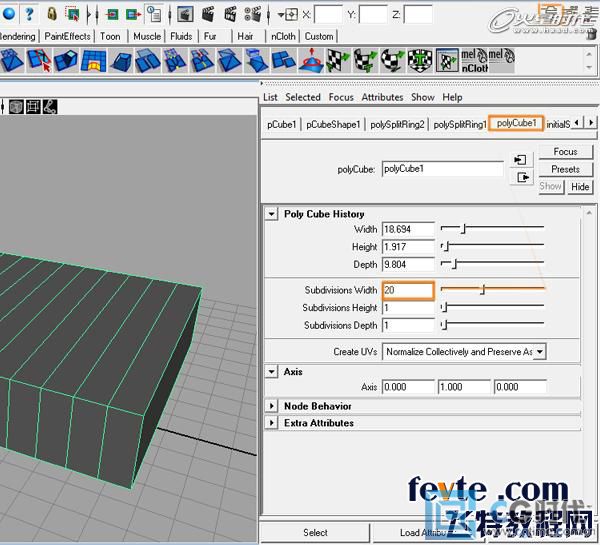This screenshot has width=600, height=545.
Task: Click the IPR render clapperboard icon
Action: [x=230, y=15]
